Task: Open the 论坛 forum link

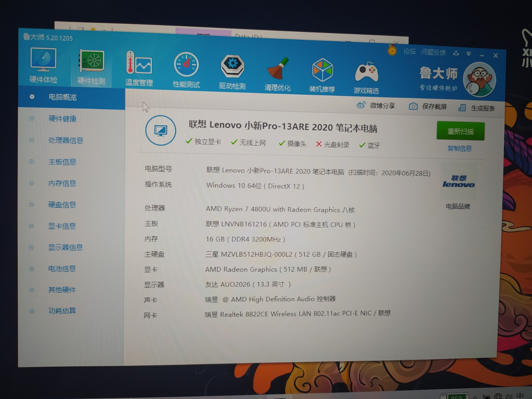Action: (x=409, y=51)
